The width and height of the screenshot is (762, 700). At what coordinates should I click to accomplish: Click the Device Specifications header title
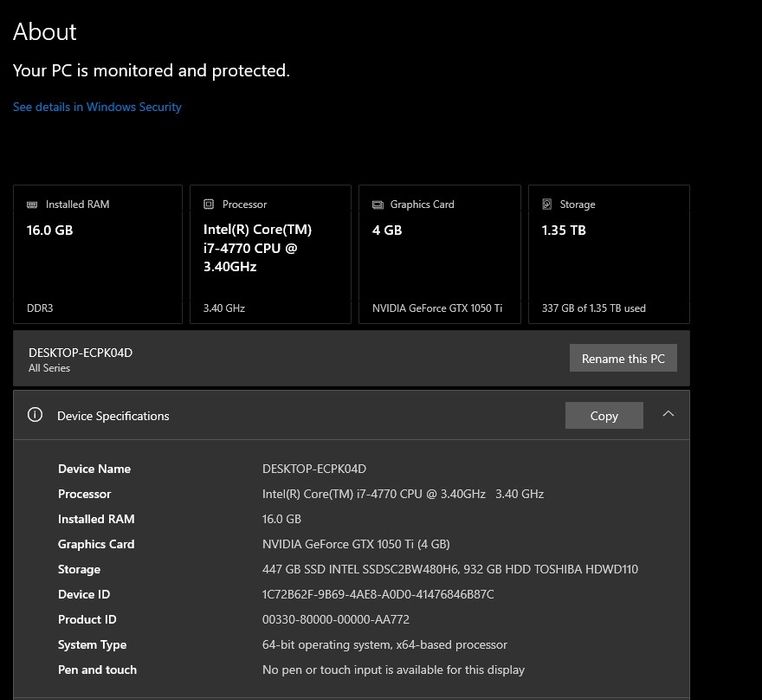113,416
